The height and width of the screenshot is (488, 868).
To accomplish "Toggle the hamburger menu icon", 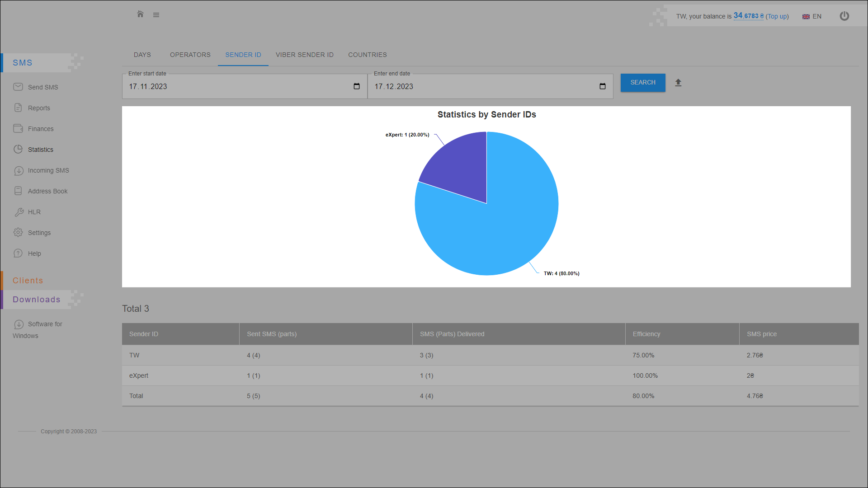I will [156, 15].
